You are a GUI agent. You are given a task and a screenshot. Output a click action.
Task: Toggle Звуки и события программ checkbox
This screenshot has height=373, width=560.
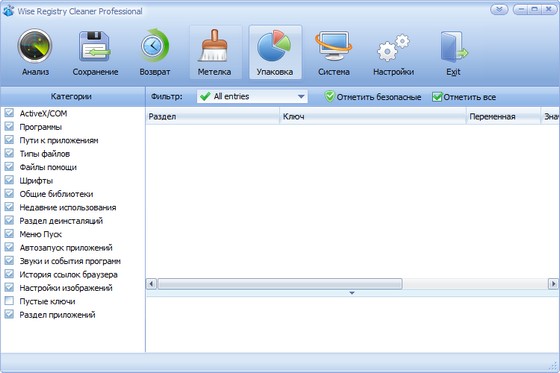click(x=9, y=260)
